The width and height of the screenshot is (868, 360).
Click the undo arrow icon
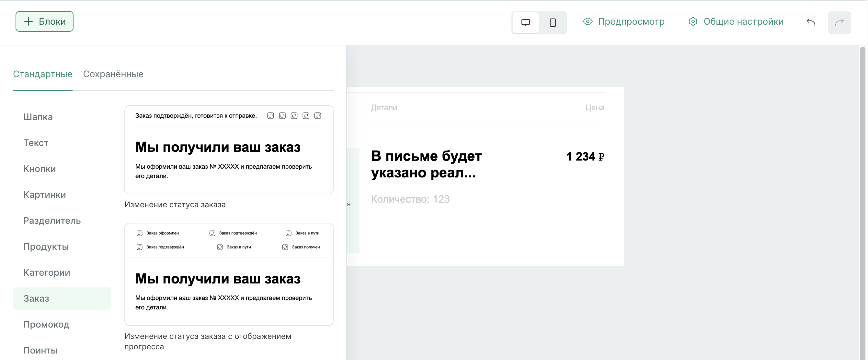click(x=811, y=23)
